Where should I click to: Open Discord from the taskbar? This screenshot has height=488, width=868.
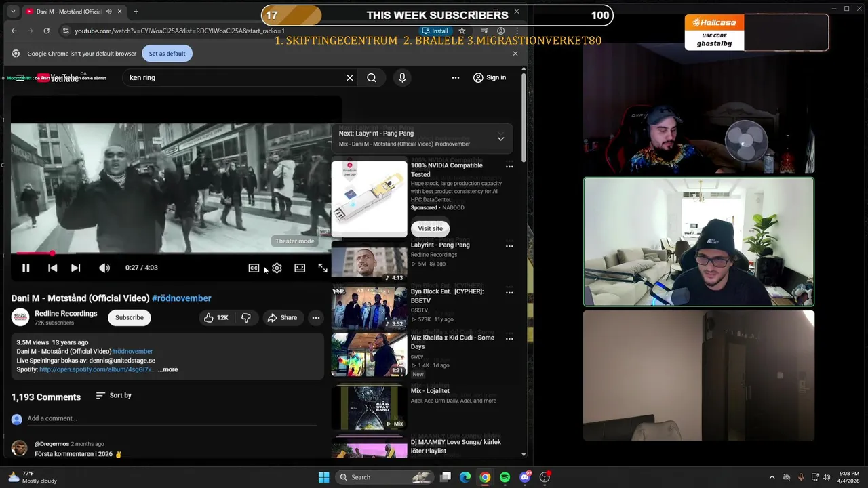pos(525,477)
